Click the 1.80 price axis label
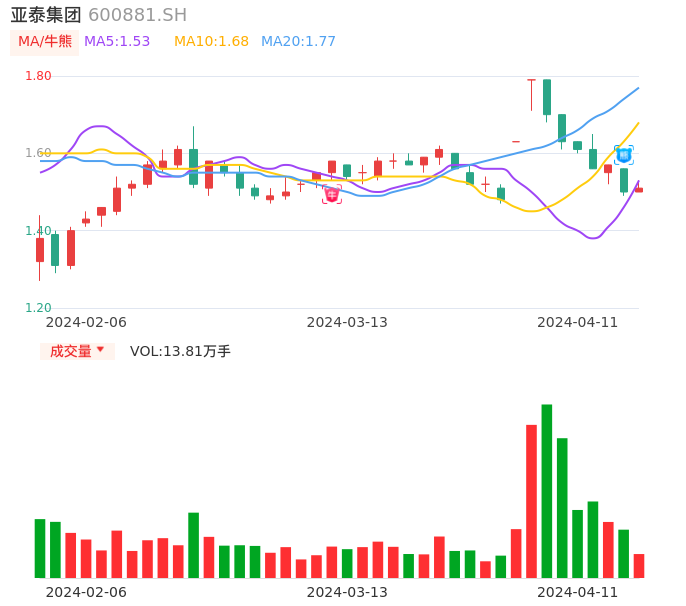This screenshot has height=606, width=686. [x=38, y=76]
